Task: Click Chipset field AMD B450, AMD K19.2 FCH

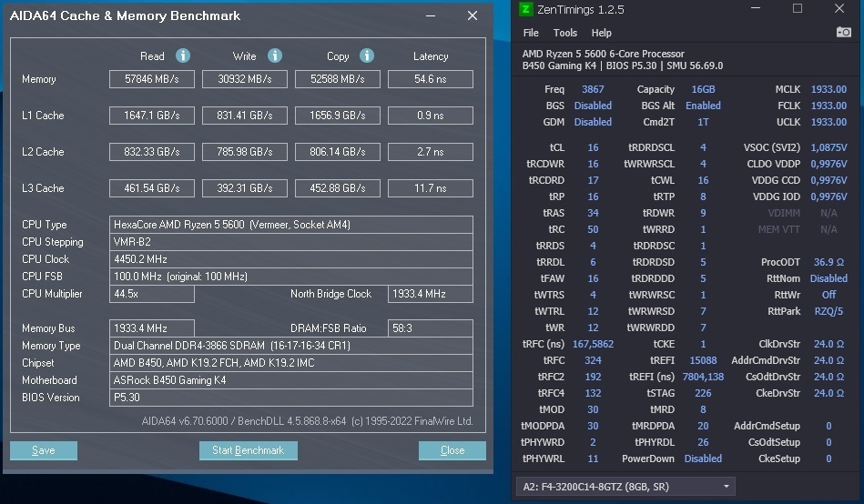Action: click(291, 363)
